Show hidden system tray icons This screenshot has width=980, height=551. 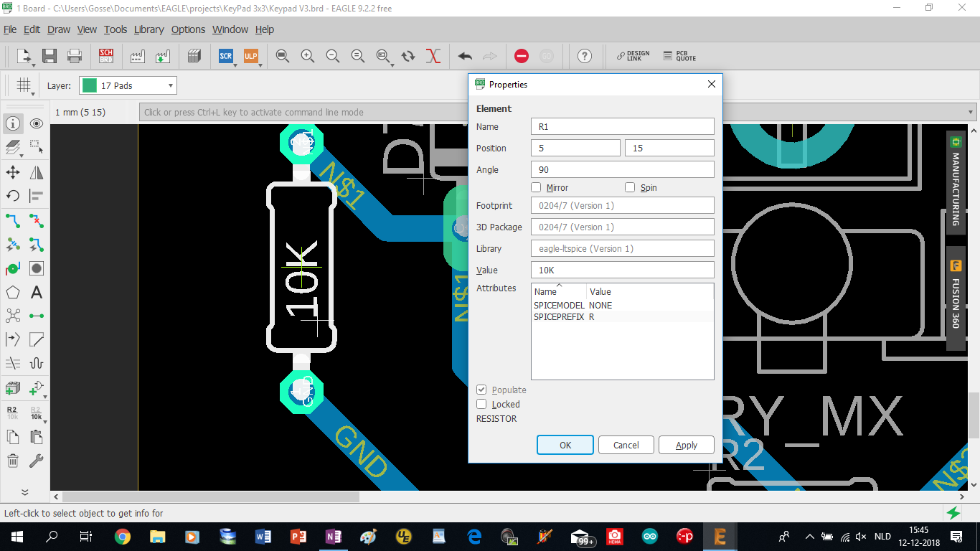tap(810, 536)
